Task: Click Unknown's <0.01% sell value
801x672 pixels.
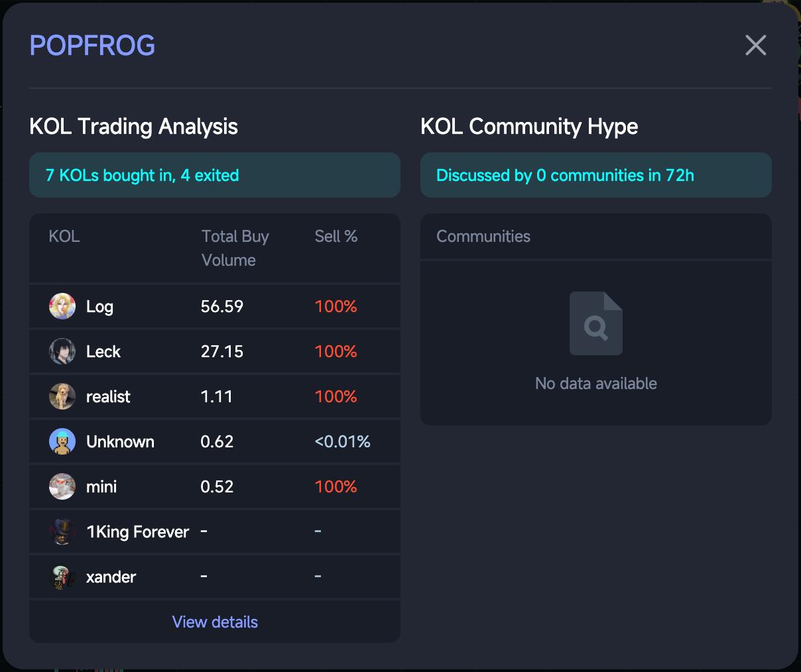Action: [x=342, y=441]
